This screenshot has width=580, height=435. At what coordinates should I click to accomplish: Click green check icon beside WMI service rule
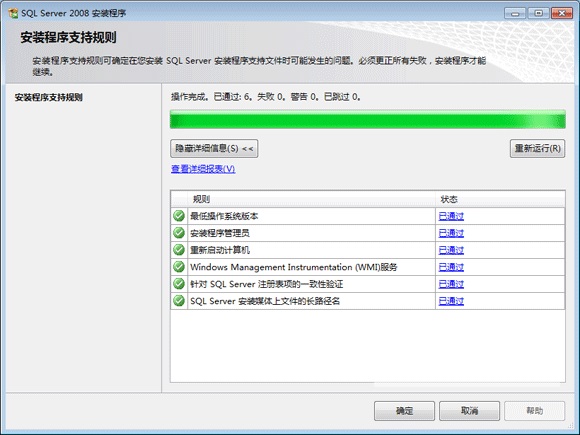tap(179, 267)
